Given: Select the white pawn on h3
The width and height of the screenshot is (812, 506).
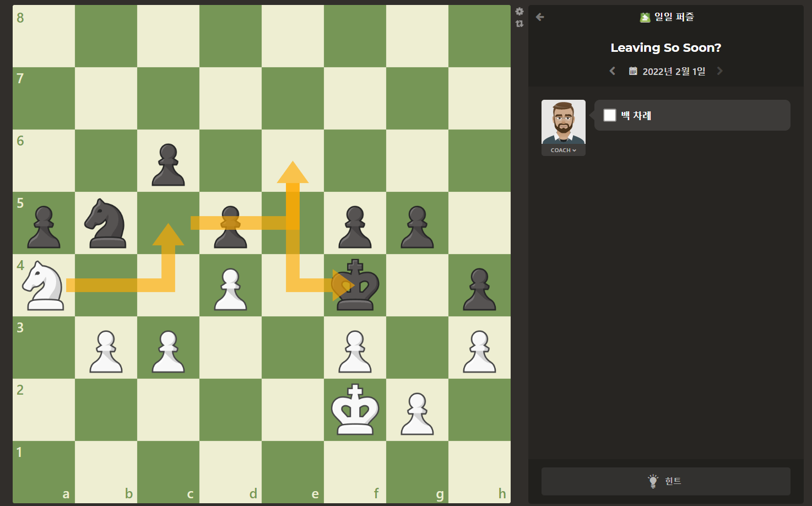Looking at the screenshot, I should click(480, 351).
